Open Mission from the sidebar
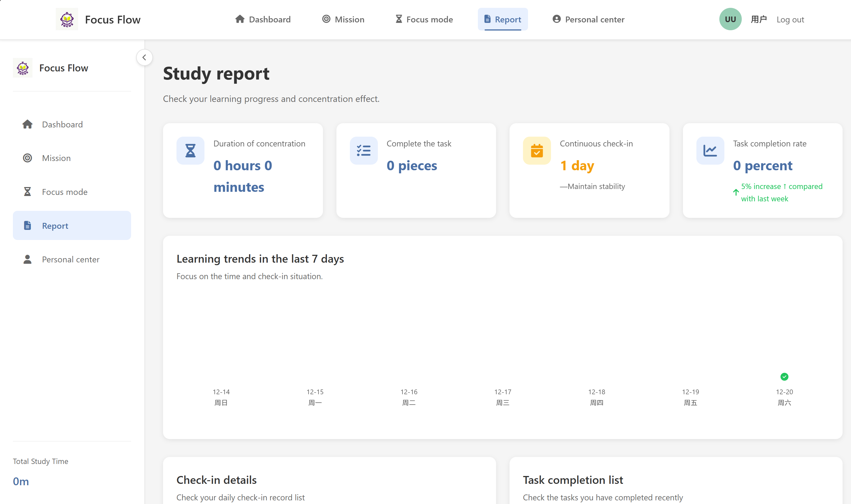The width and height of the screenshot is (851, 504). pyautogui.click(x=56, y=158)
